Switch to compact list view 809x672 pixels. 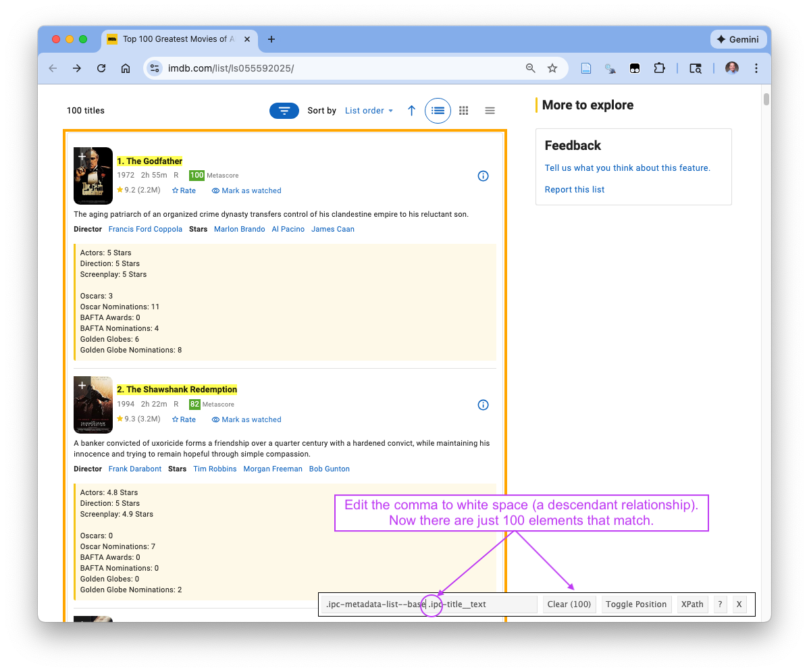[490, 110]
